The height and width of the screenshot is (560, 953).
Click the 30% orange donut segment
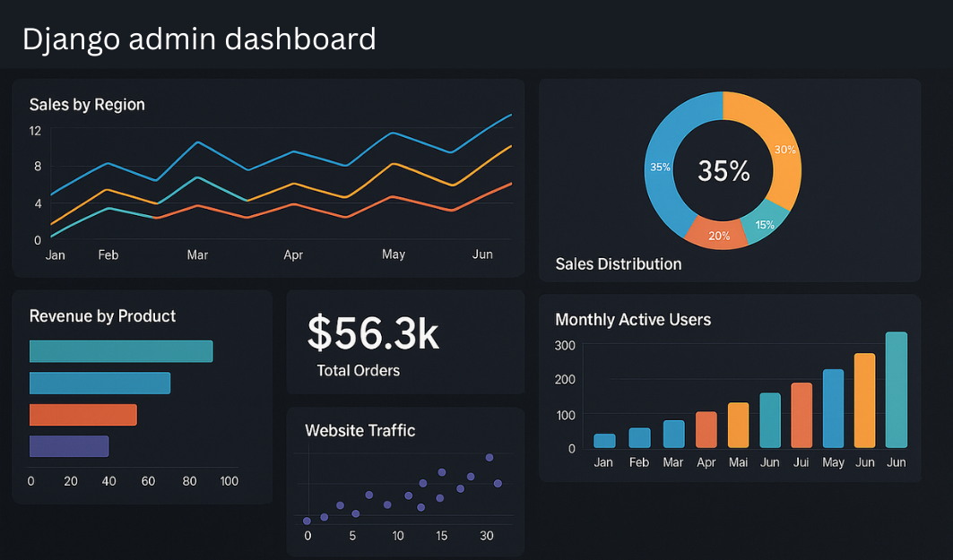click(784, 151)
